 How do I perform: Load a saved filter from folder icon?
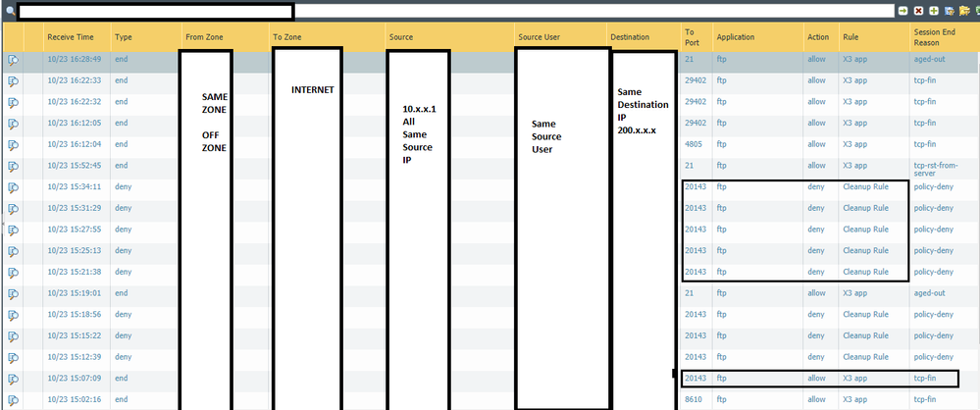964,11
